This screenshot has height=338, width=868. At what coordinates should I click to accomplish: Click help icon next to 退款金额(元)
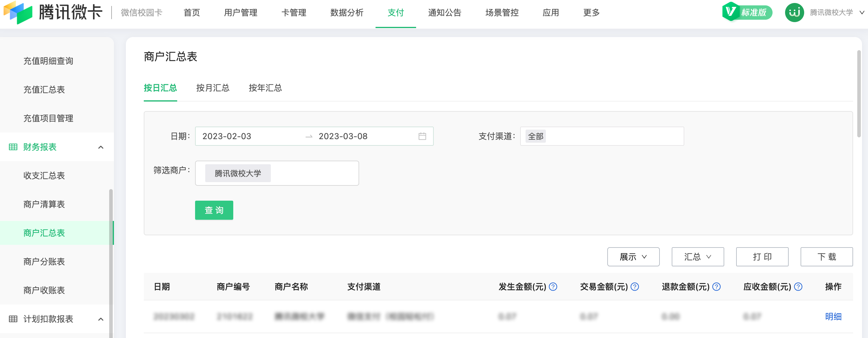[716, 287]
